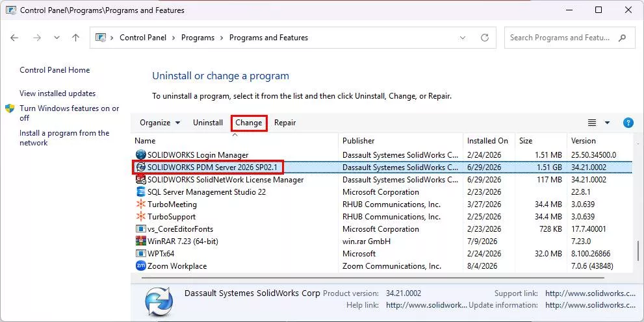Click the horizontal scrollbar of the list
644x322 pixels.
[x=372, y=278]
